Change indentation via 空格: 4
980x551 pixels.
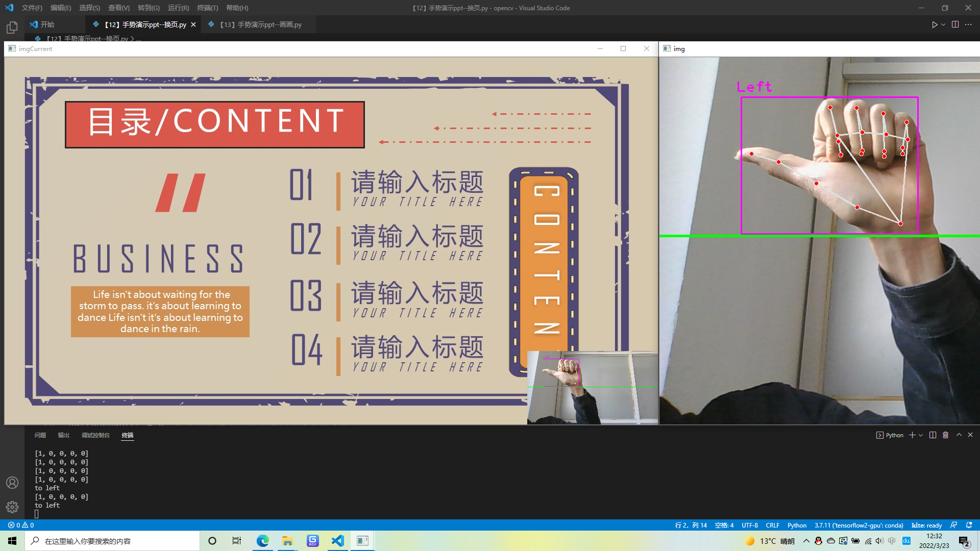[x=724, y=525]
